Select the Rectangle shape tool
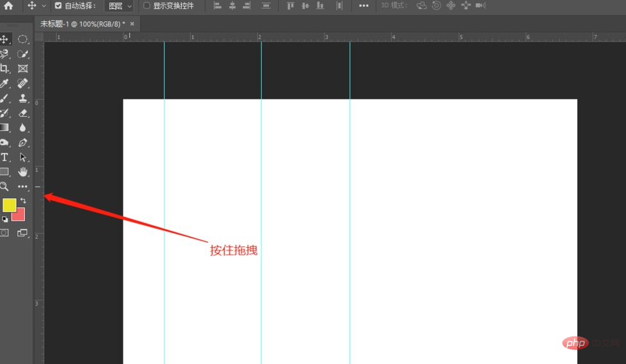 pos(4,172)
